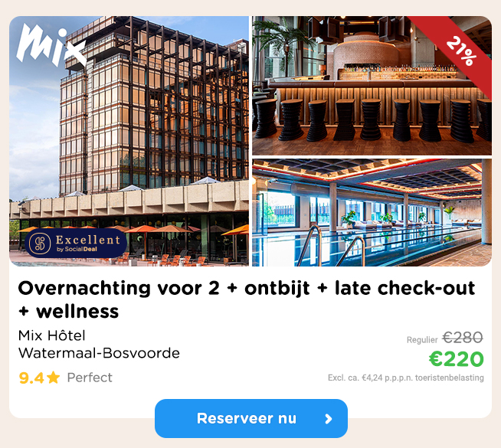
Task: Click the chevron arrow in Reserveer nu button
Action: click(x=329, y=419)
